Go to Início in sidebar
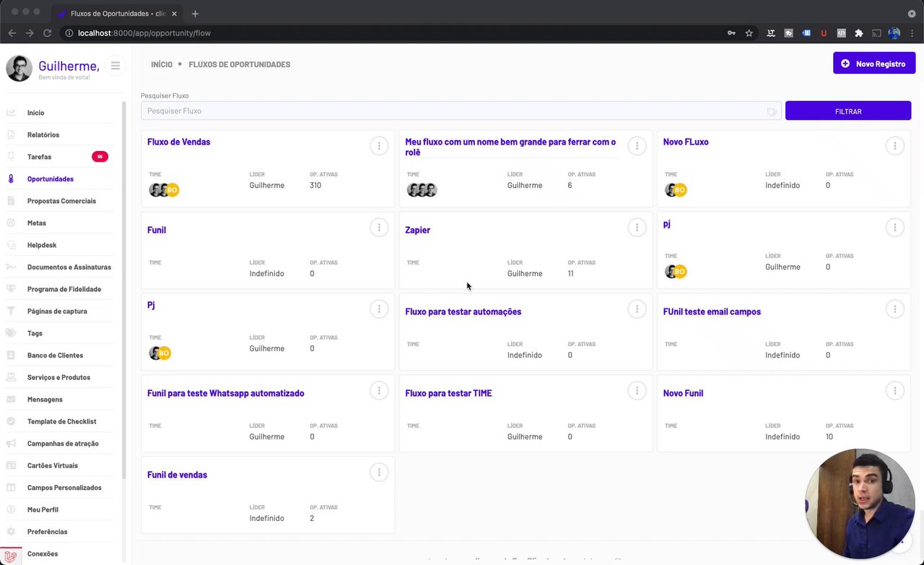The image size is (924, 565). click(35, 113)
